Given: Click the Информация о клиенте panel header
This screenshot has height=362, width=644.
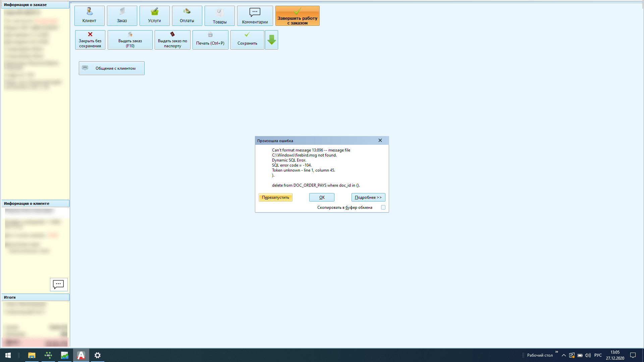Looking at the screenshot, I should pos(35,203).
